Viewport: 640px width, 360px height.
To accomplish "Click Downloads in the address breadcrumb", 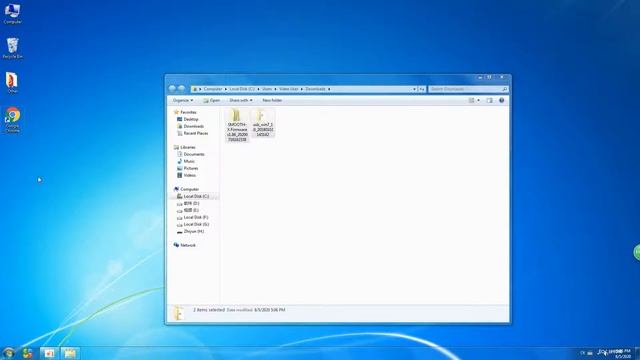I will click(316, 89).
